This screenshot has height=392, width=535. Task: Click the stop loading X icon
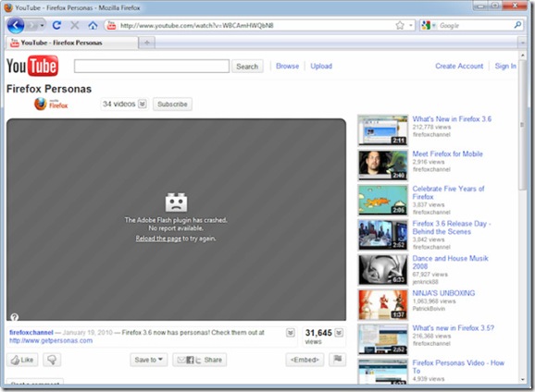click(75, 25)
